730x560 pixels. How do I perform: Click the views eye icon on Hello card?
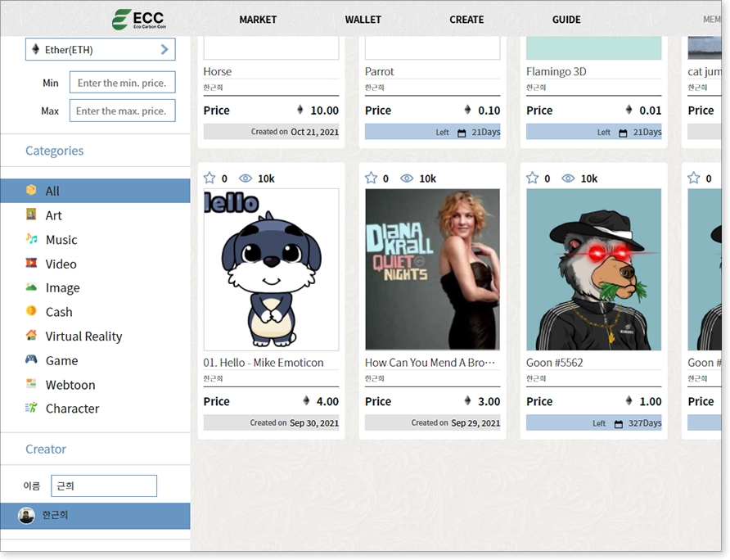246,178
